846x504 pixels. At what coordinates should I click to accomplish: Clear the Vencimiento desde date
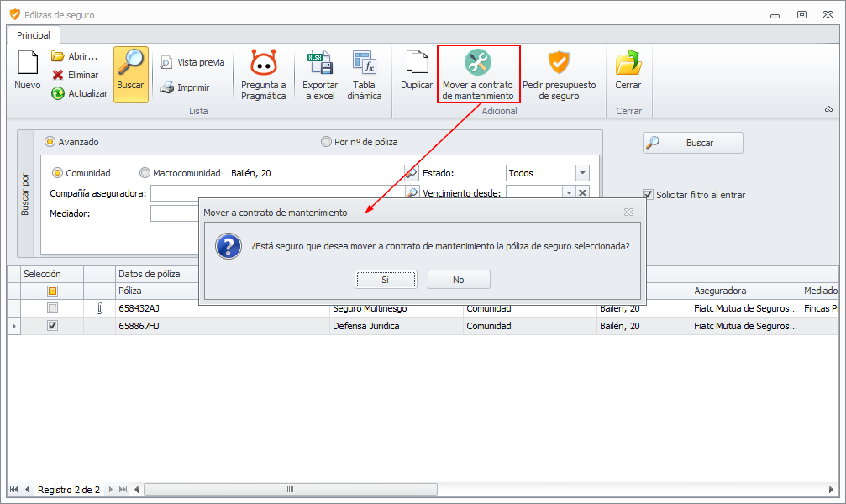pyautogui.click(x=582, y=192)
